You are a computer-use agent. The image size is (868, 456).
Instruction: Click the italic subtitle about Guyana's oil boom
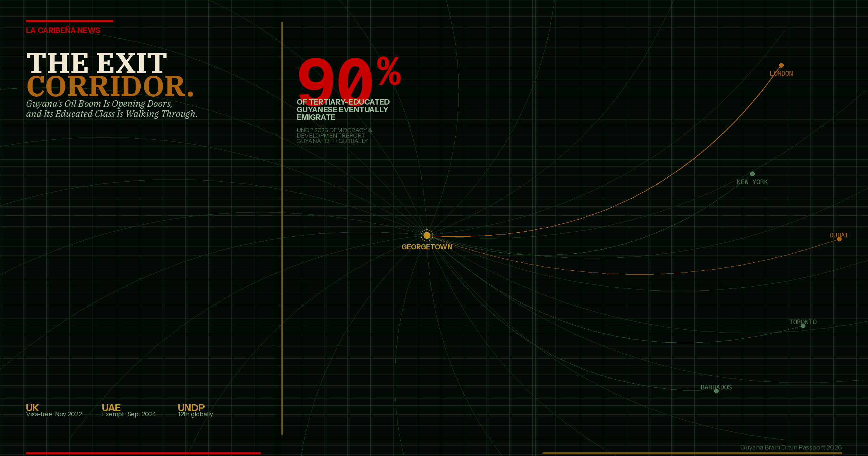click(112, 109)
